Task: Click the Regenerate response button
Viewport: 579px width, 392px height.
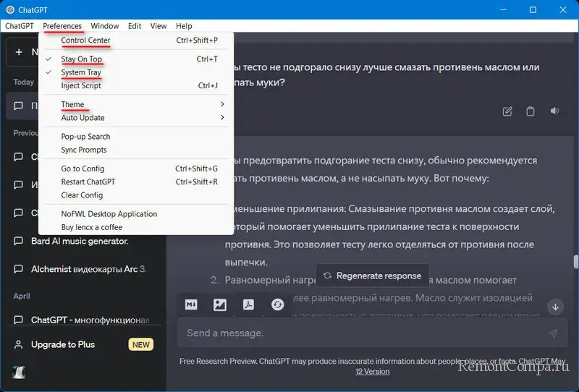Action: click(372, 276)
